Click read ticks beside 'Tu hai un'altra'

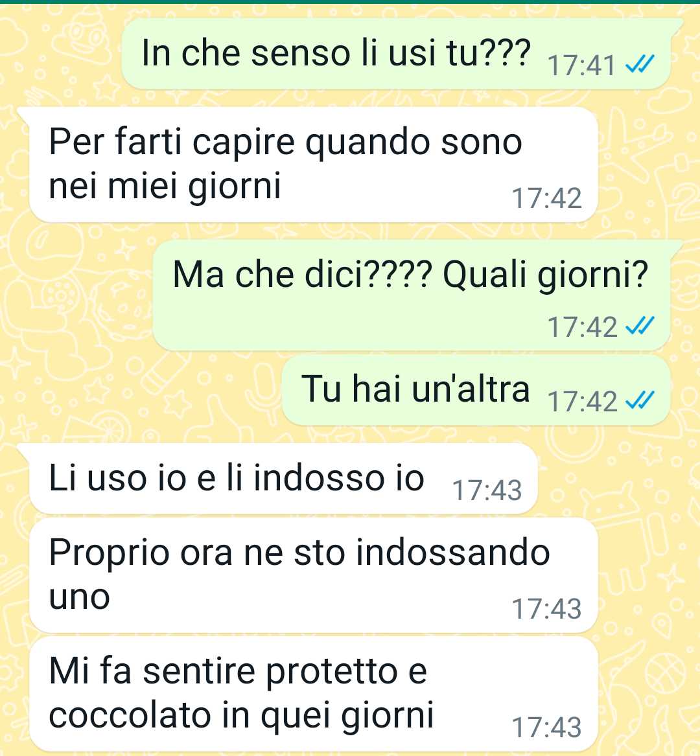tap(640, 400)
